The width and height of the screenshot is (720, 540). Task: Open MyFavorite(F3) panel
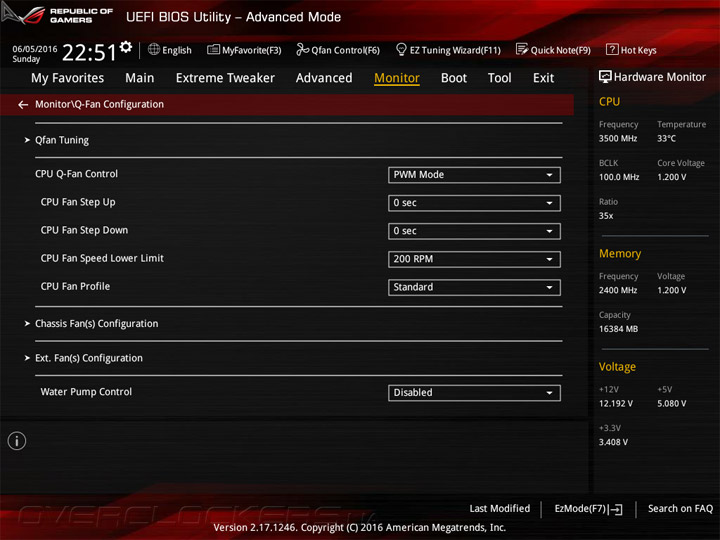point(244,50)
